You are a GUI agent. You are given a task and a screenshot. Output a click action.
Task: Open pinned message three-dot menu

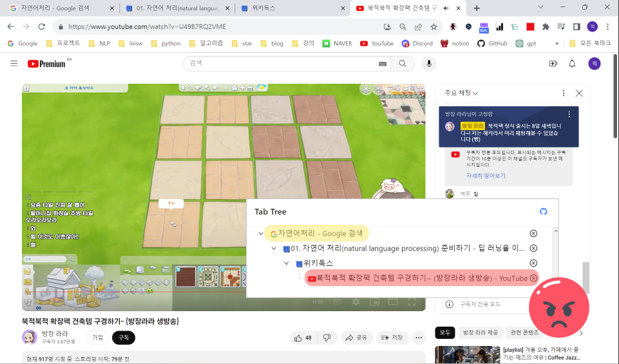click(x=569, y=114)
